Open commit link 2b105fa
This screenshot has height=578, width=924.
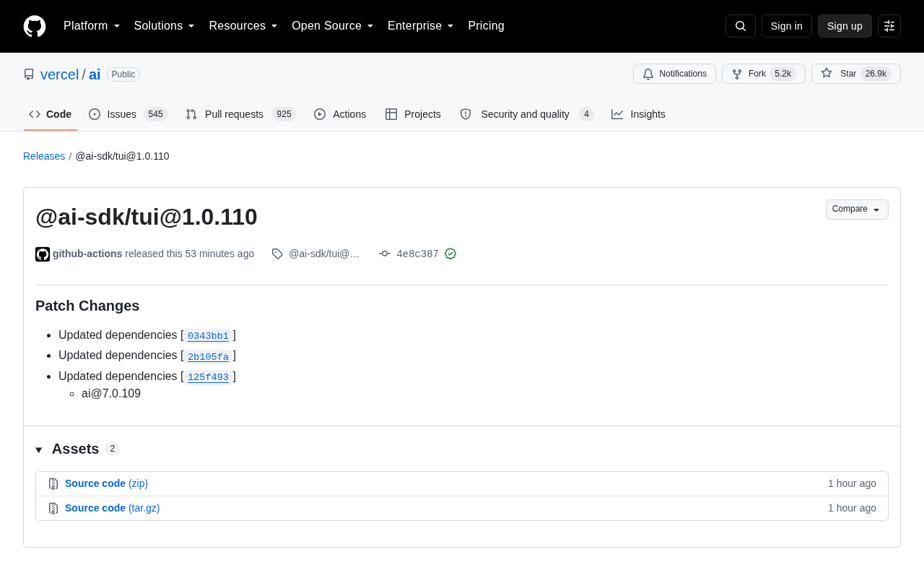click(208, 356)
